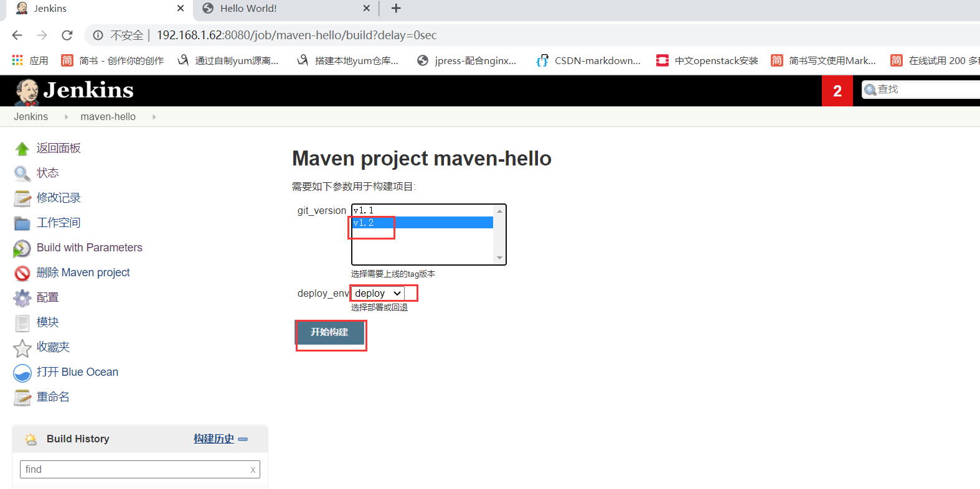This screenshot has height=489, width=980.
Task: Focus the Build History find field
Action: [140, 470]
